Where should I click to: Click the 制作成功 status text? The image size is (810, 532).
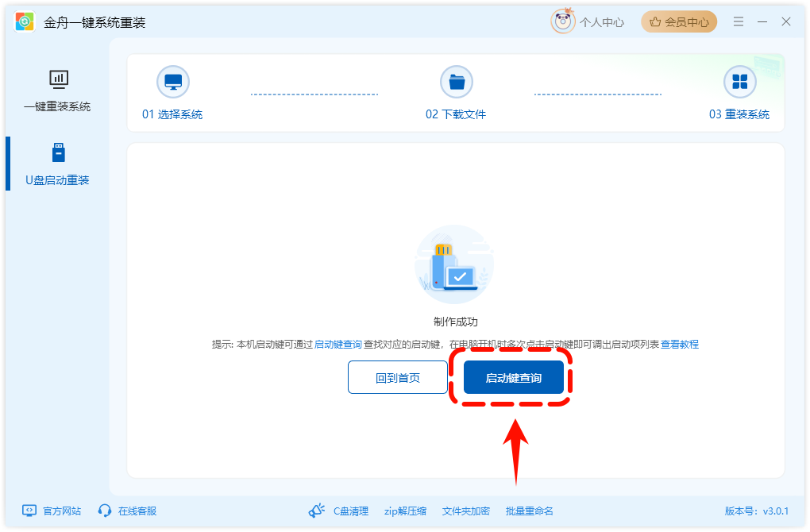click(456, 322)
